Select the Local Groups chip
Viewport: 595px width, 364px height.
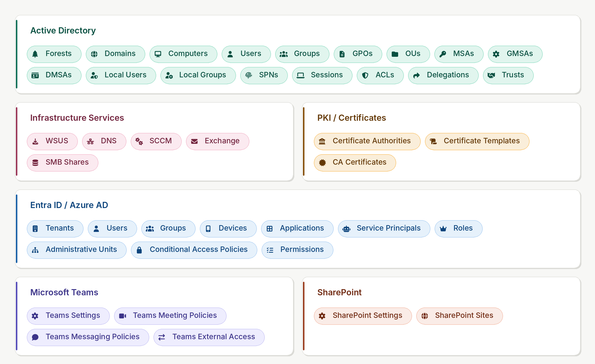pos(198,75)
